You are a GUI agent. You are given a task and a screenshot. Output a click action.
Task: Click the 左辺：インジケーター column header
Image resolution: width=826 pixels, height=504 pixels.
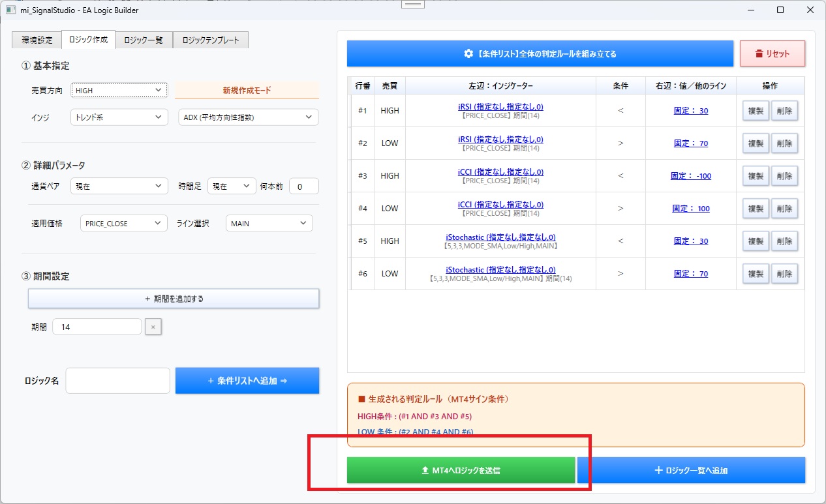[500, 86]
